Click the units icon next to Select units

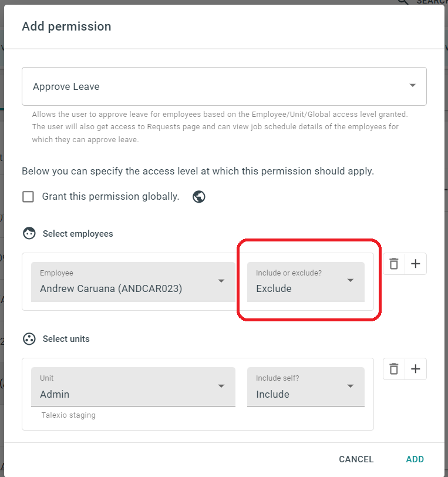(29, 339)
